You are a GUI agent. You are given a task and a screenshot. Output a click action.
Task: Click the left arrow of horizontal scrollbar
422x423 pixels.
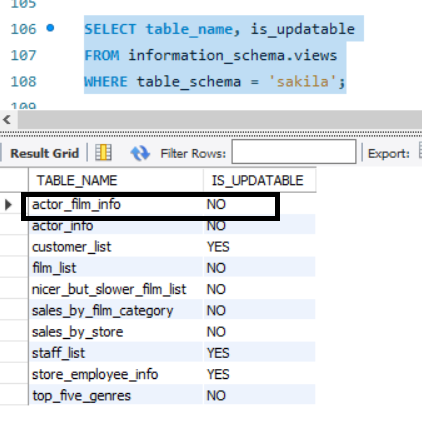coord(7,120)
